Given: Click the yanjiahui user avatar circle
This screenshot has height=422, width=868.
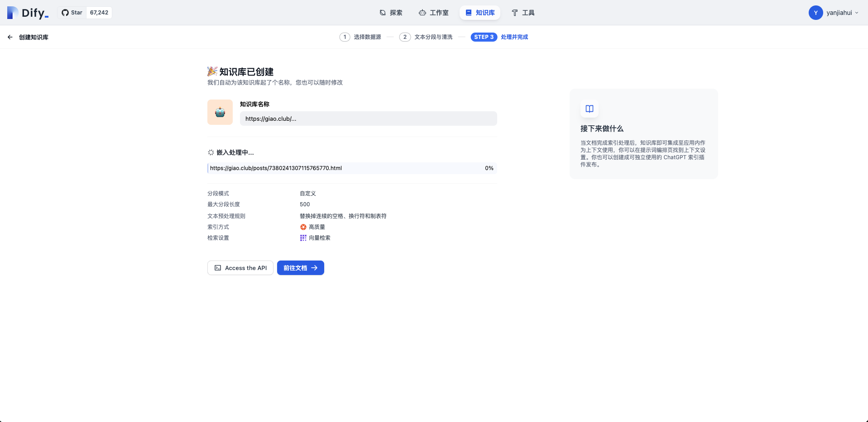Looking at the screenshot, I should [x=815, y=13].
